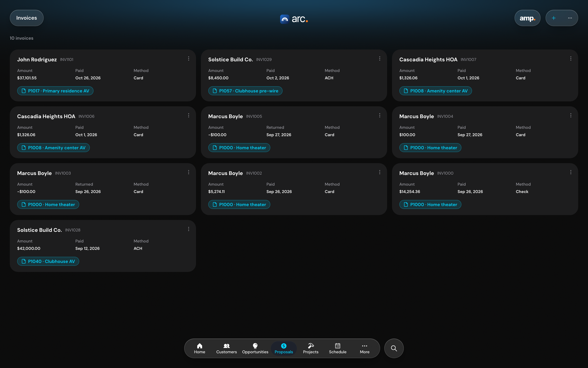588x368 pixels.
Task: Open the Home tab in bottom navigation
Action: click(x=199, y=348)
